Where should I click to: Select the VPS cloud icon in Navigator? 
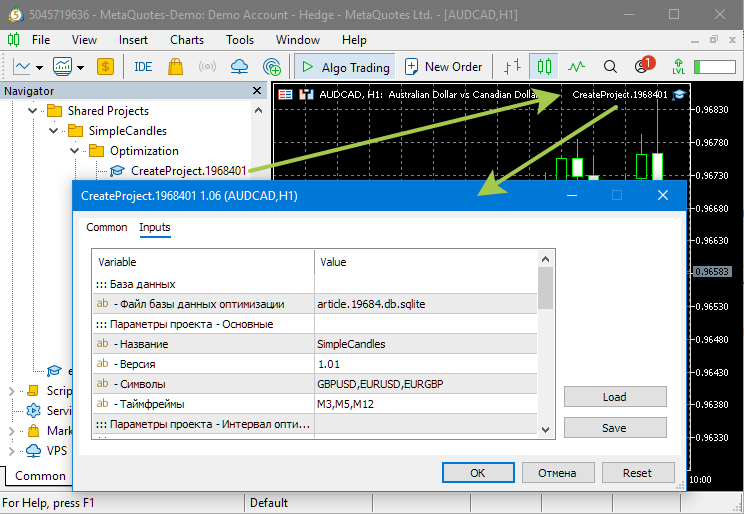(33, 450)
